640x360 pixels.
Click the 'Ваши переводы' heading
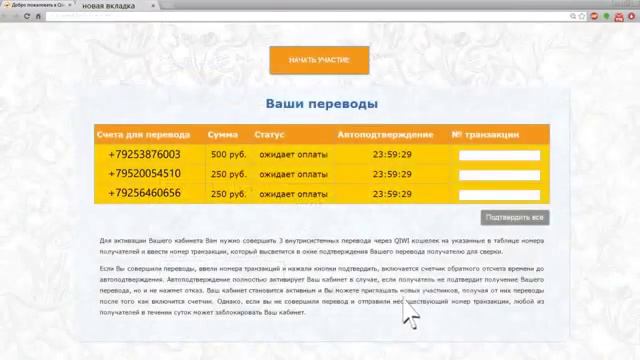322,104
